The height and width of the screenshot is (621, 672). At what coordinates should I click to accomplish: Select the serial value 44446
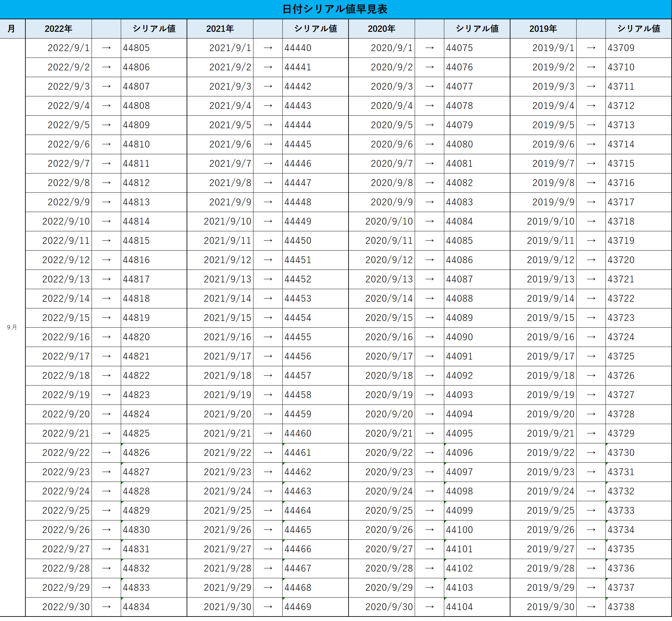(x=315, y=164)
